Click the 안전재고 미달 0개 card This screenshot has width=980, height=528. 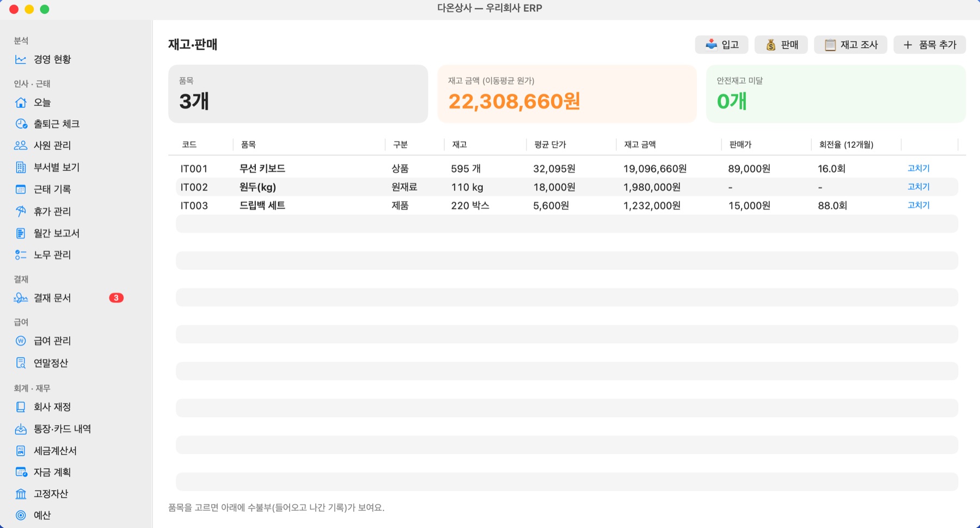pos(836,94)
